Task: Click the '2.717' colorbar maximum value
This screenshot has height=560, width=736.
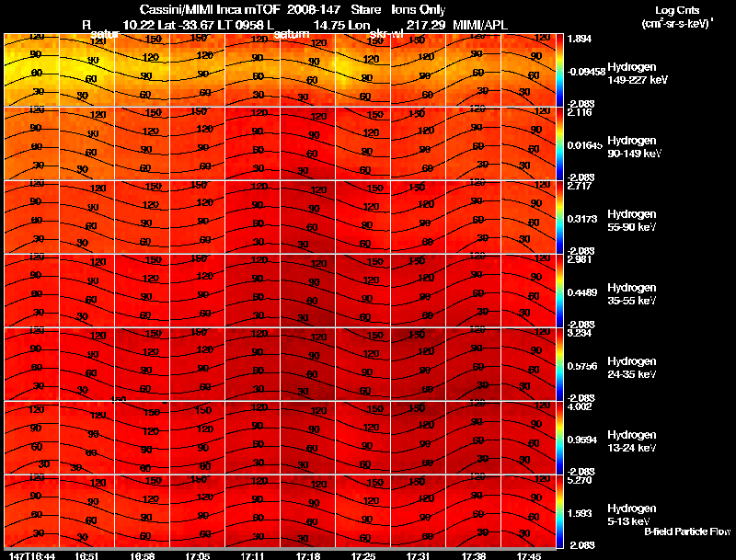Action: [x=580, y=186]
